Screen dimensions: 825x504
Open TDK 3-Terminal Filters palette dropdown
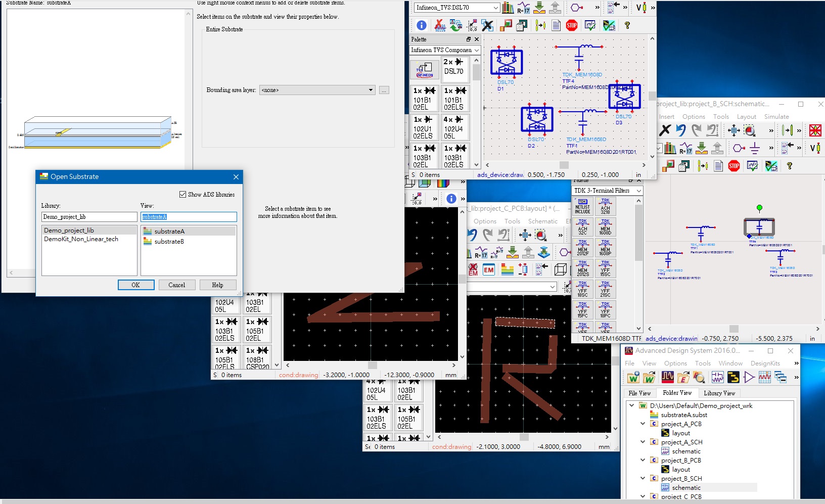click(638, 191)
